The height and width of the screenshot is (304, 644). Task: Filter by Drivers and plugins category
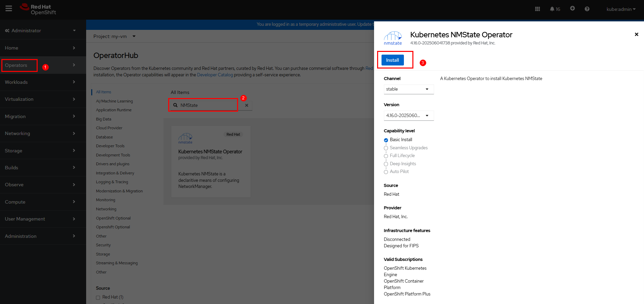click(113, 164)
